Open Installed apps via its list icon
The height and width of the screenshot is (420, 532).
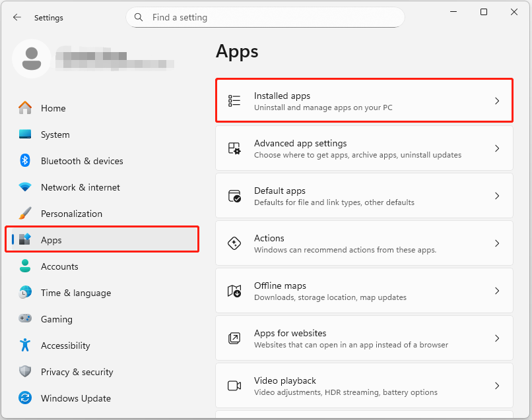pyautogui.click(x=234, y=100)
